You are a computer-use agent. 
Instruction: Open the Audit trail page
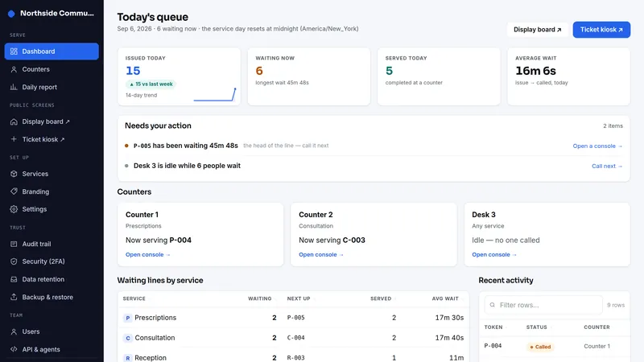52,244
